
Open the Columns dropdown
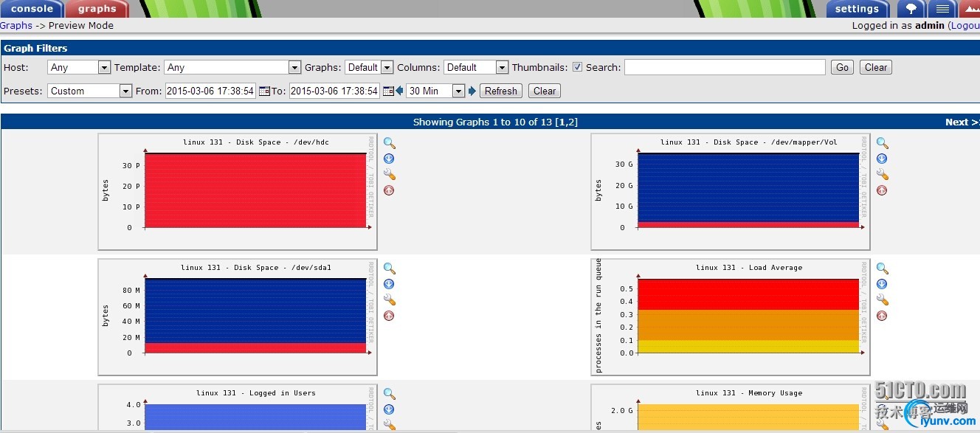[x=476, y=67]
